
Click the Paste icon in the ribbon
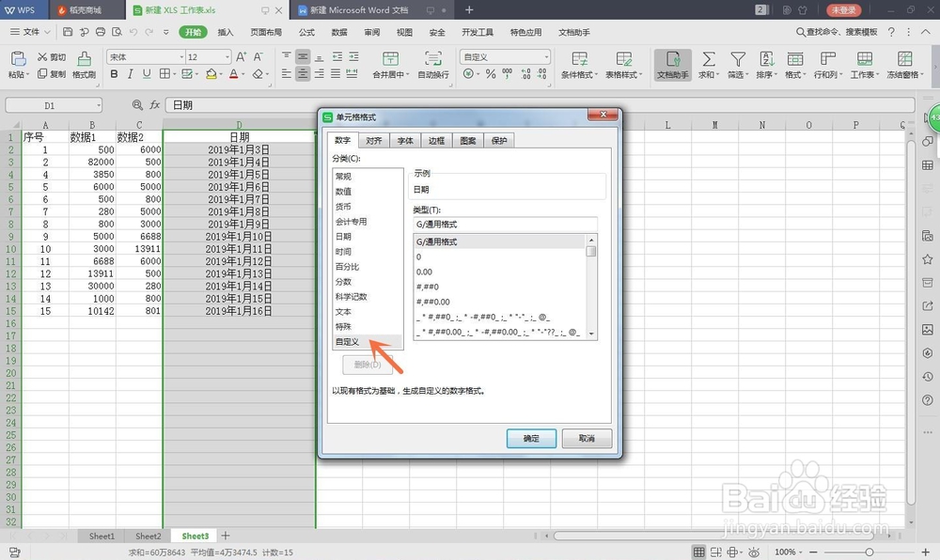tap(18, 59)
